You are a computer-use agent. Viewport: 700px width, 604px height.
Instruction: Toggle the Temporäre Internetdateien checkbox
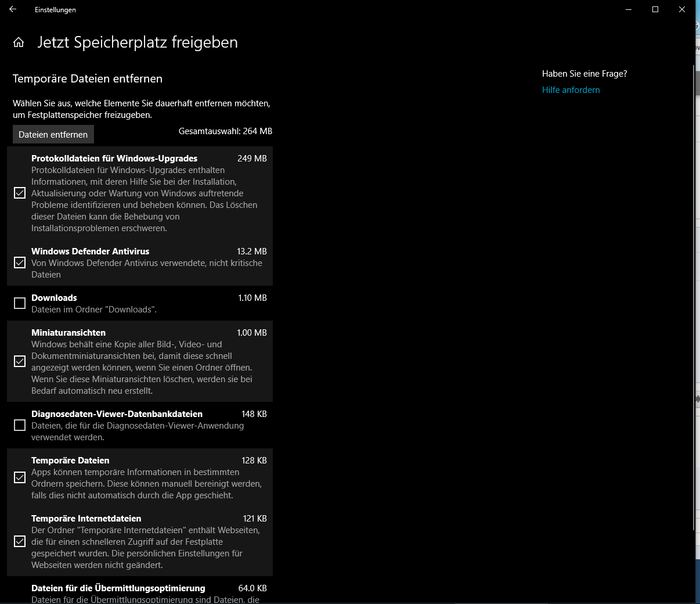click(x=20, y=541)
